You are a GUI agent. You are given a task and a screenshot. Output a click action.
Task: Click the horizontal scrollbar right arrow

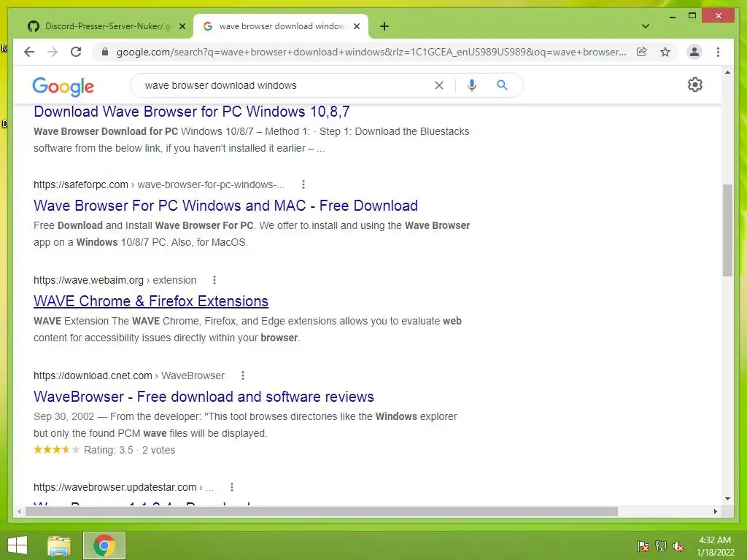pyautogui.click(x=715, y=511)
